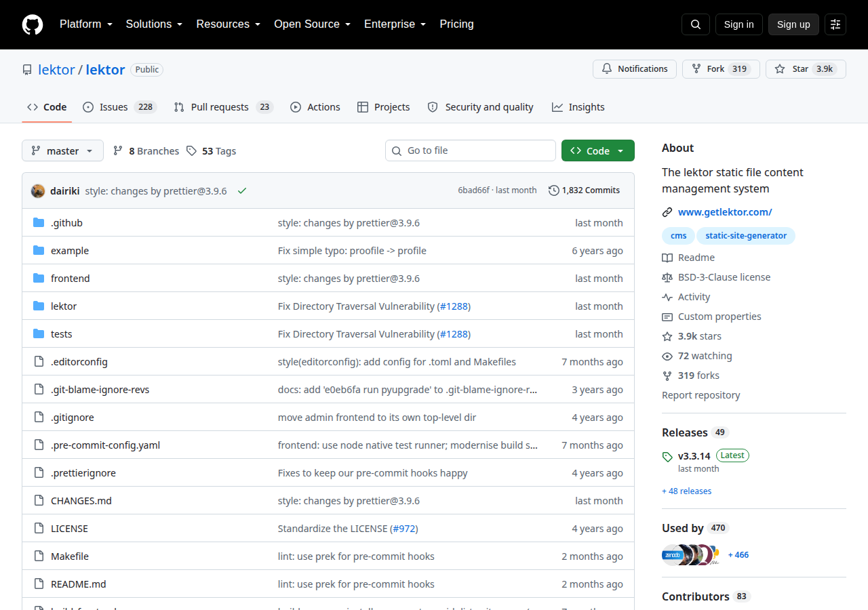Click the static-site-generator topic tag
This screenshot has width=868, height=610.
746,236
